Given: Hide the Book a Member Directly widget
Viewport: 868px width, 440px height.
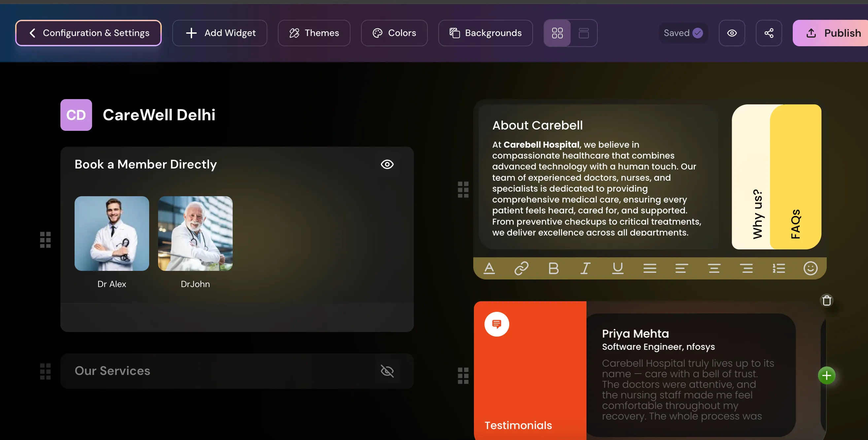Looking at the screenshot, I should tap(387, 164).
